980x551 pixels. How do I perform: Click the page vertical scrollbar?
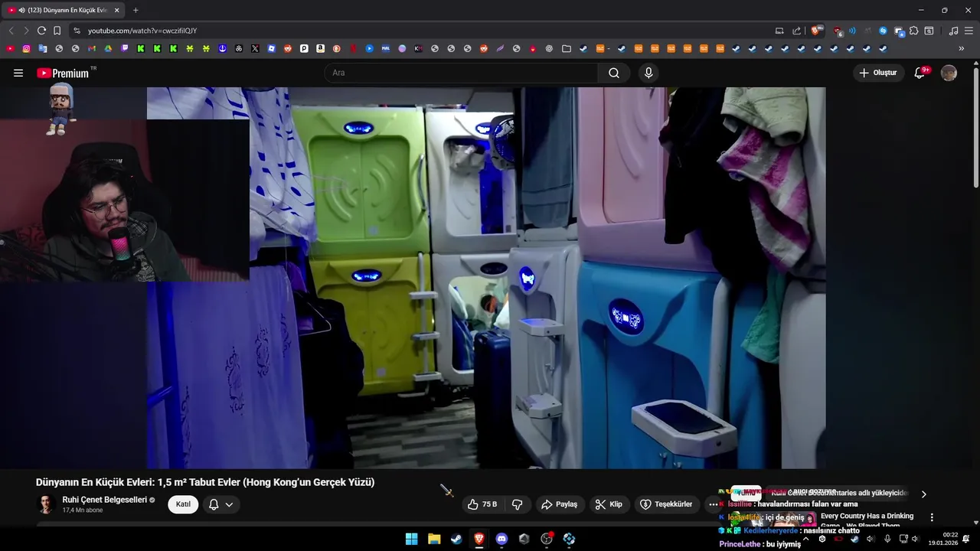(x=975, y=126)
